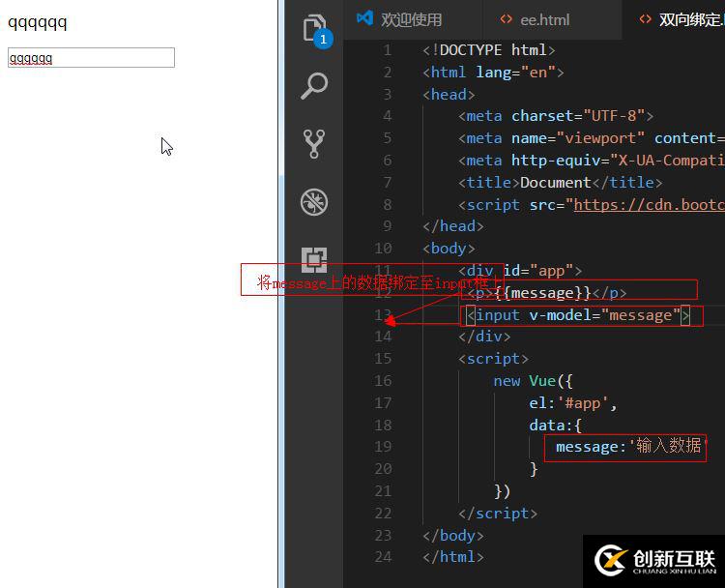The image size is (725, 588).
Task: Click the </div> closing tag on line 14
Action: [484, 336]
